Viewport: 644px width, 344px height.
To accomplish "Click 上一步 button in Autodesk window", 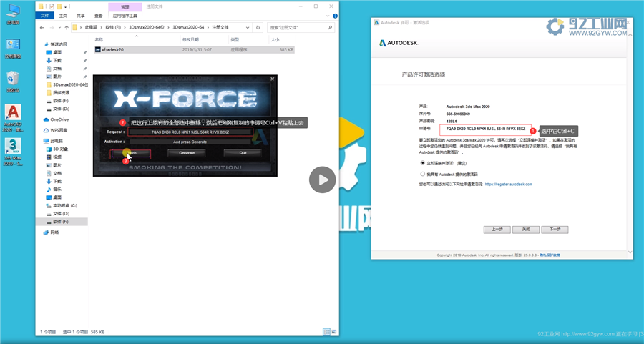I will [497, 230].
